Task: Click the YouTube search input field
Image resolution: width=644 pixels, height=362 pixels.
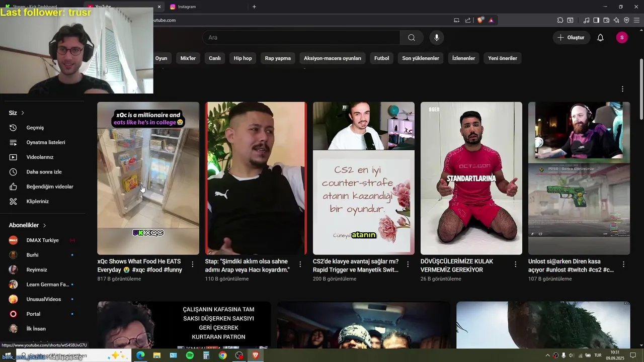Action: (x=301, y=38)
